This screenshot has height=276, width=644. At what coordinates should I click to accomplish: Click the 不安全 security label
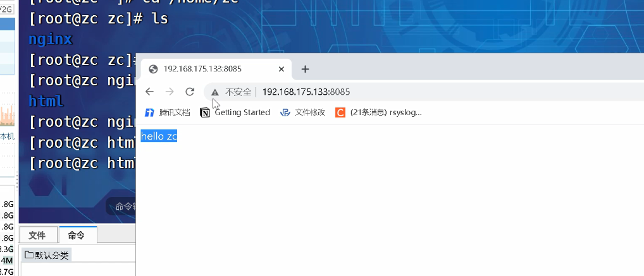pos(238,92)
